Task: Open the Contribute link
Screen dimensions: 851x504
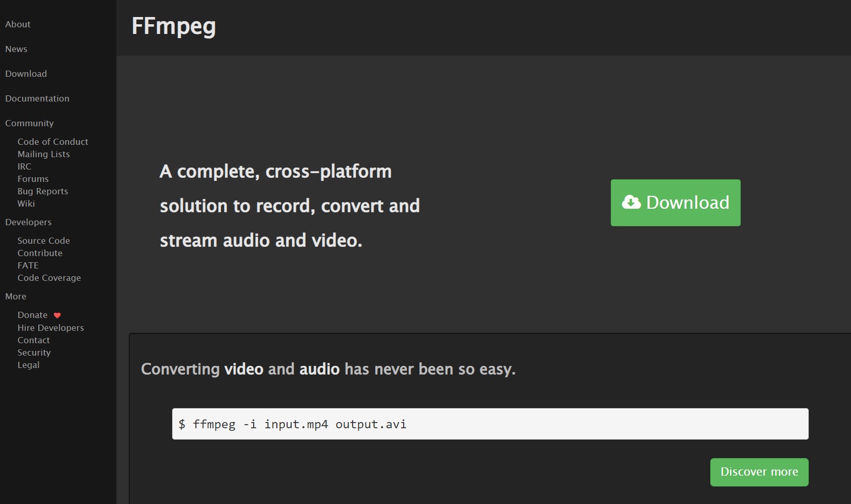Action: [40, 253]
